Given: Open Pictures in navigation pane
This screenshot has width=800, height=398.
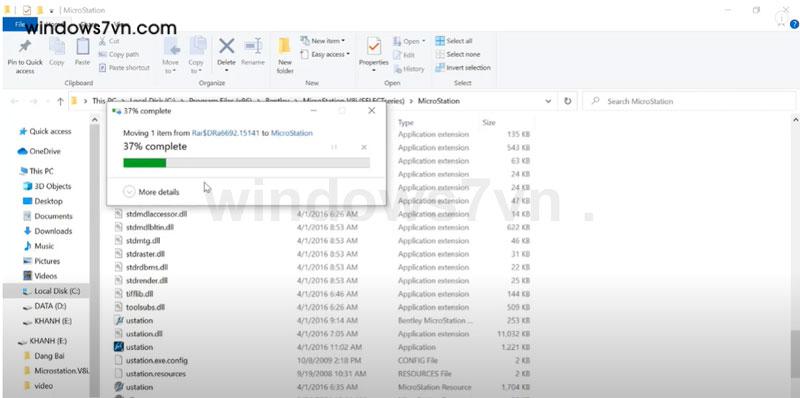Looking at the screenshot, I should pos(42,261).
